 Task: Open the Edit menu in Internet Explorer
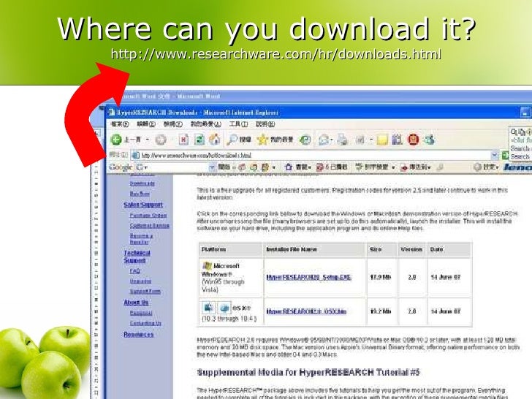146,124
